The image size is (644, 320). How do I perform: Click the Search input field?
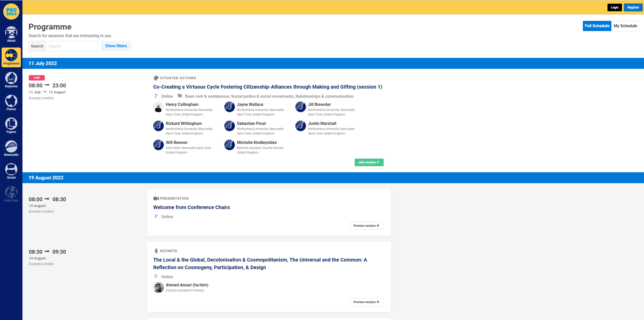(x=72, y=46)
